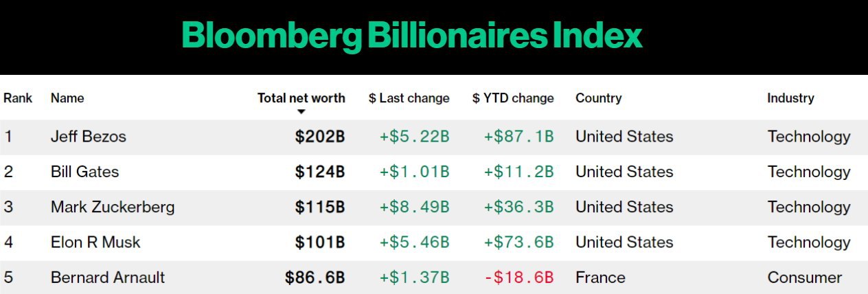Click Jeff Bezos's $202B net worth

[x=320, y=137]
